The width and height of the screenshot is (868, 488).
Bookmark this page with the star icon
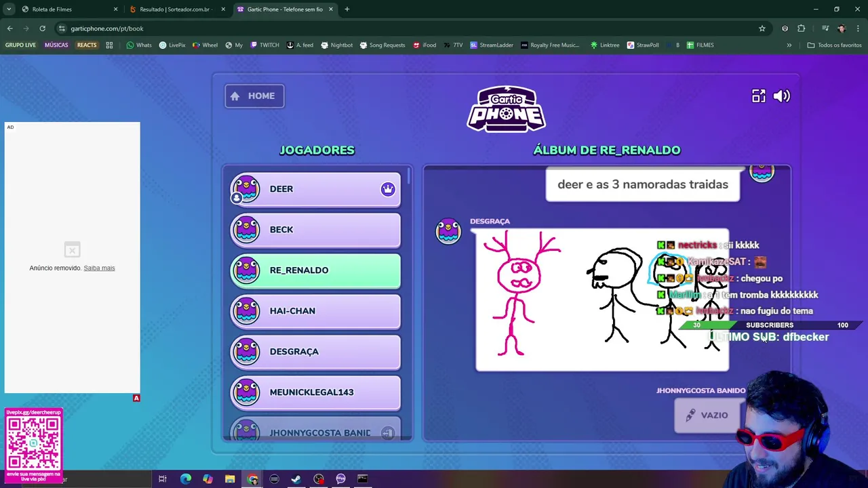coord(762,28)
